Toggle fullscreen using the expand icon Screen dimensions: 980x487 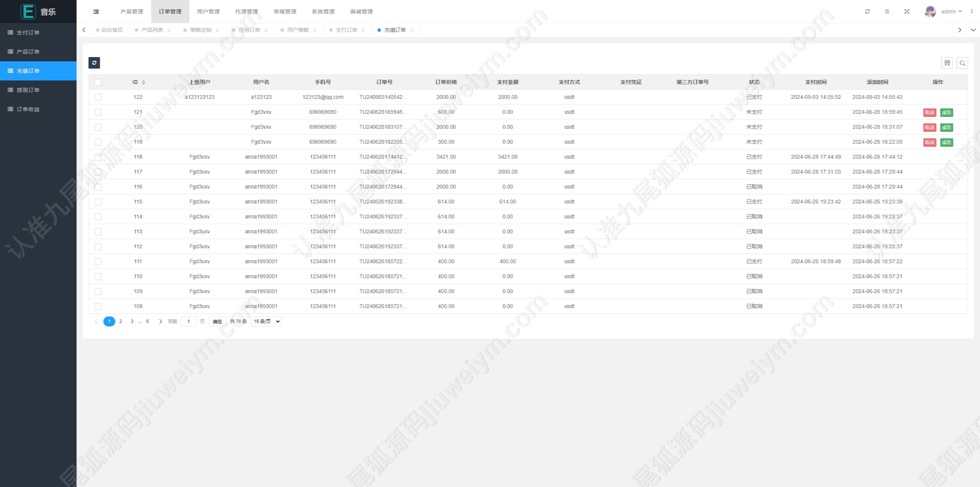tap(907, 11)
